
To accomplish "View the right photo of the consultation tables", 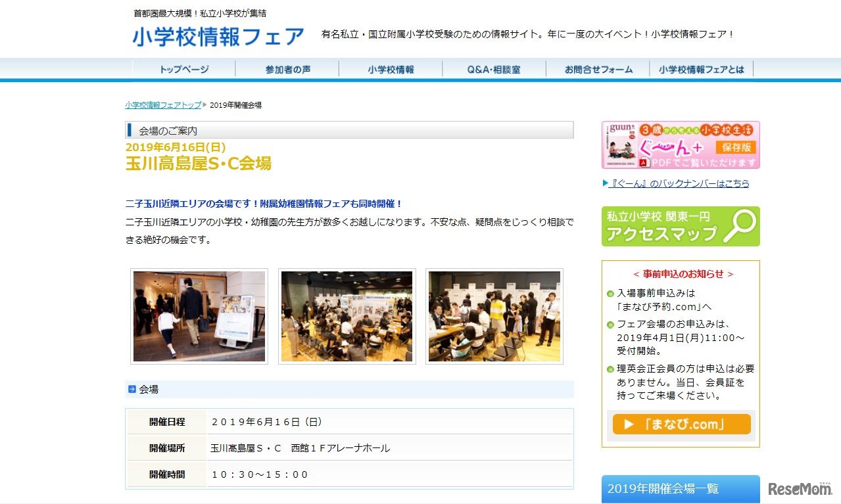I will (x=494, y=316).
